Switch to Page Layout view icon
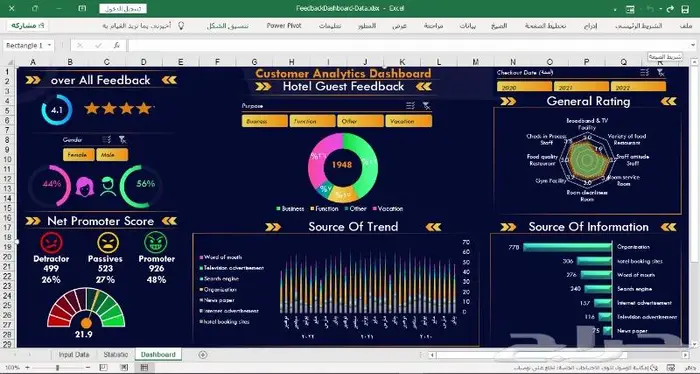 pos(124,367)
